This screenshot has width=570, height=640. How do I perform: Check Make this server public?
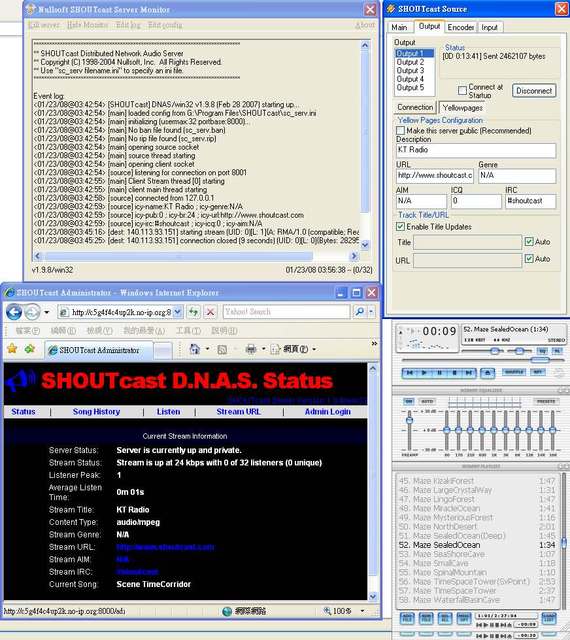401,131
